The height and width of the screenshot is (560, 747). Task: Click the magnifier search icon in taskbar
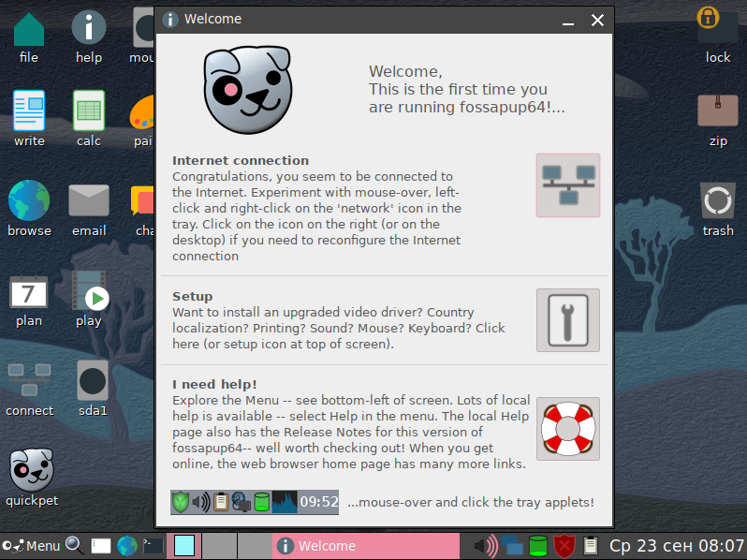(x=75, y=545)
